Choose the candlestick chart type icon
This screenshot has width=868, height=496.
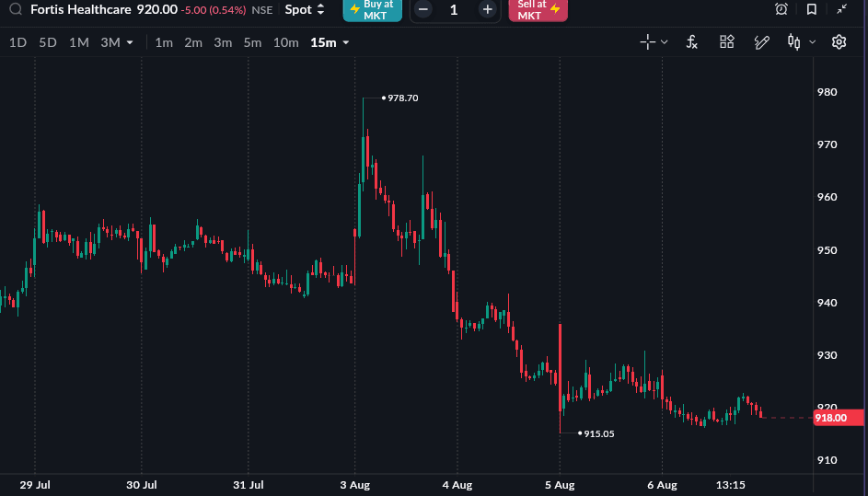pos(793,42)
